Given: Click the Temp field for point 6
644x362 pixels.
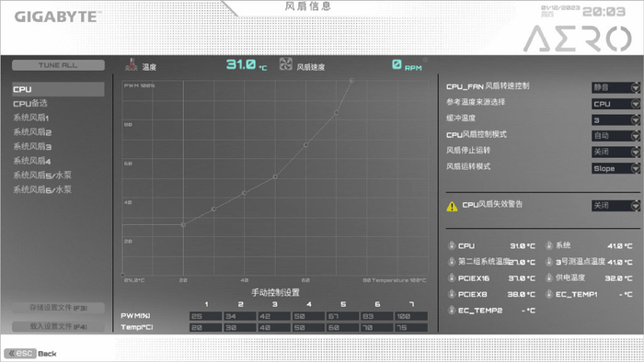Looking at the screenshot, I should [376, 328].
